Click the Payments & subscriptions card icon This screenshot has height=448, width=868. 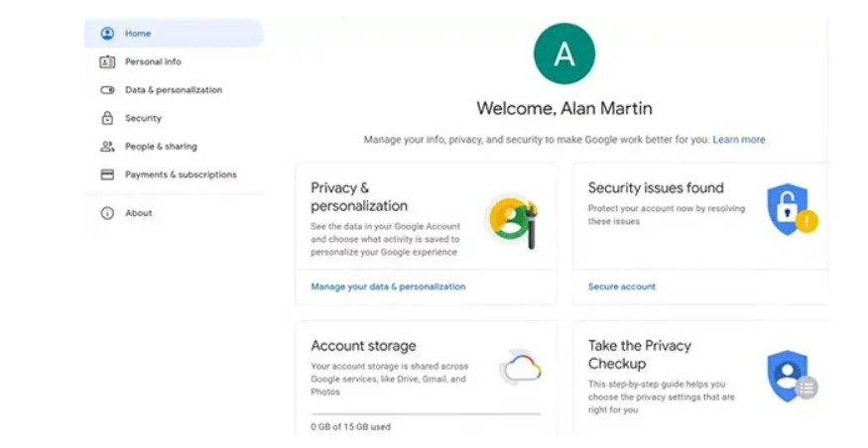point(107,174)
